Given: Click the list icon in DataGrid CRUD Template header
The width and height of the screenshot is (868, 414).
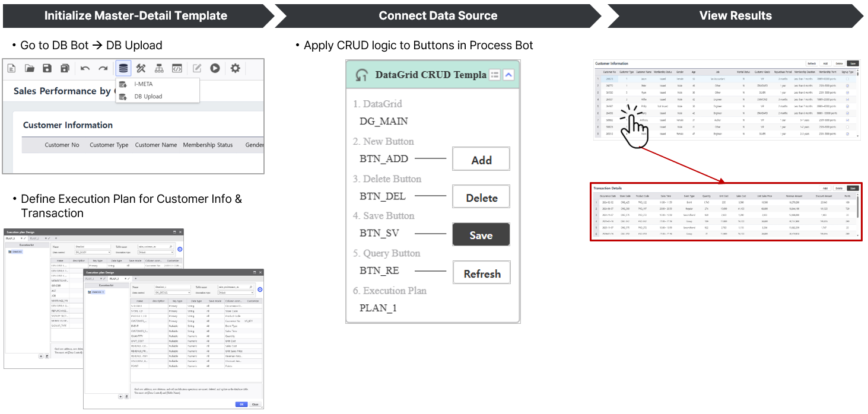Looking at the screenshot, I should [x=495, y=75].
